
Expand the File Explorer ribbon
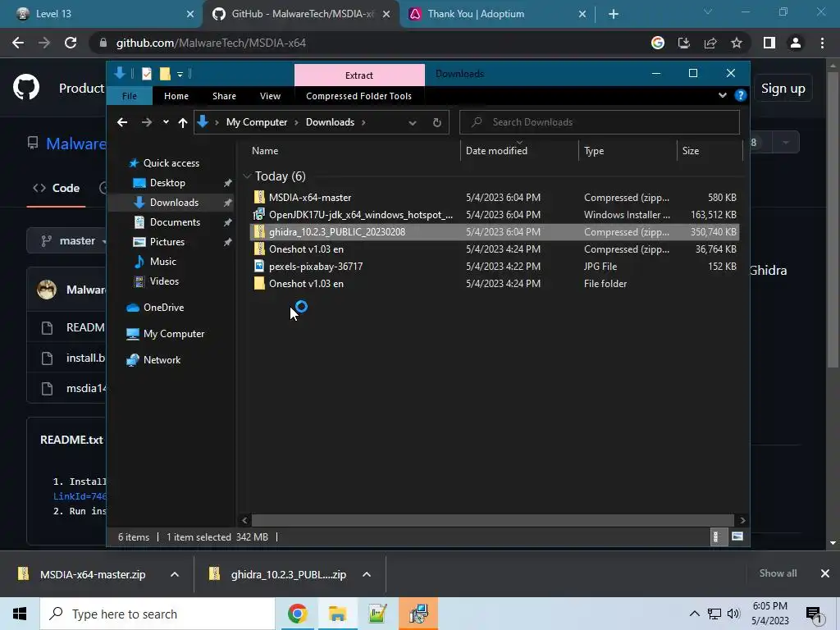point(722,95)
